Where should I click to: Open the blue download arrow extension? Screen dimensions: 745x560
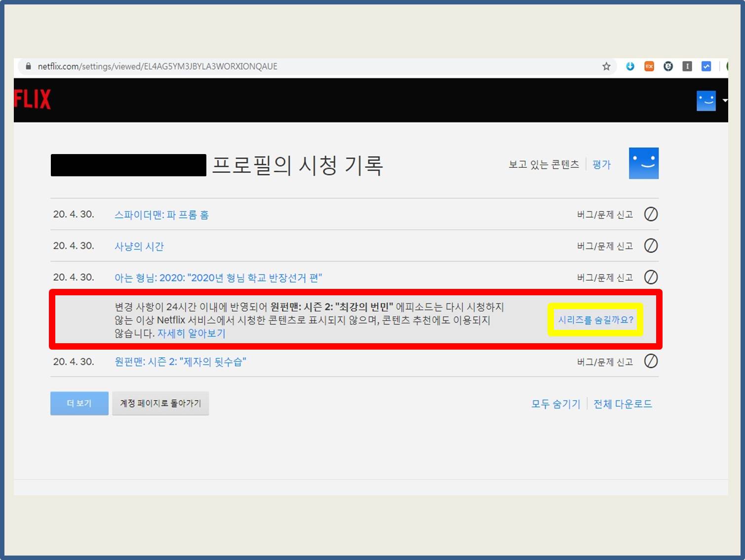[x=630, y=66]
